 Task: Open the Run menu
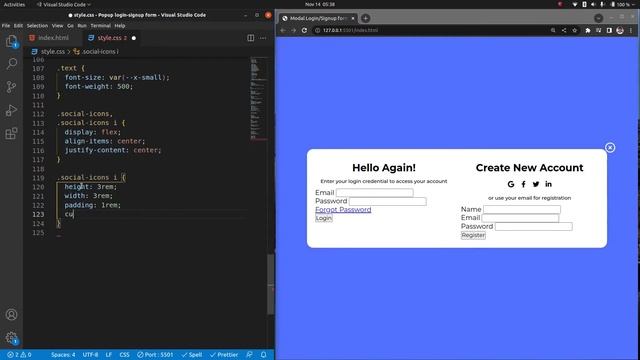click(x=82, y=26)
